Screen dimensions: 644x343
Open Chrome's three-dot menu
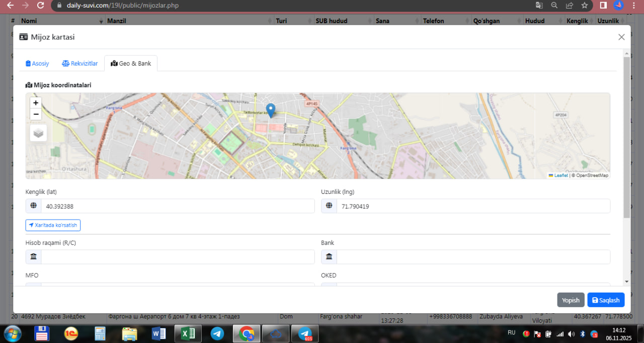pyautogui.click(x=633, y=6)
